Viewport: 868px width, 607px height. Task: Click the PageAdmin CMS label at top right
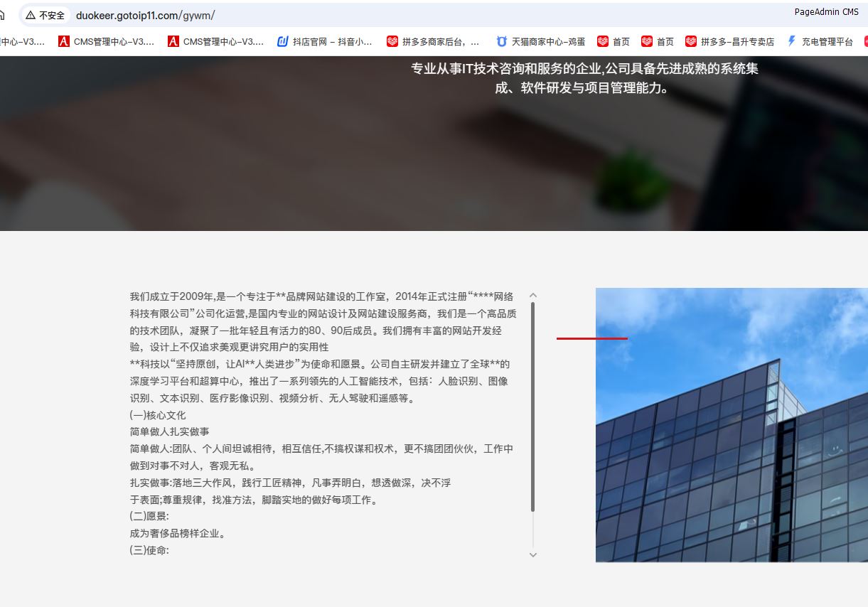826,12
